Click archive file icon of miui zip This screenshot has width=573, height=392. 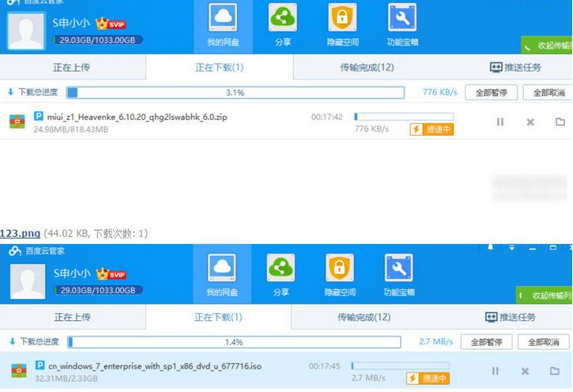coord(17,122)
